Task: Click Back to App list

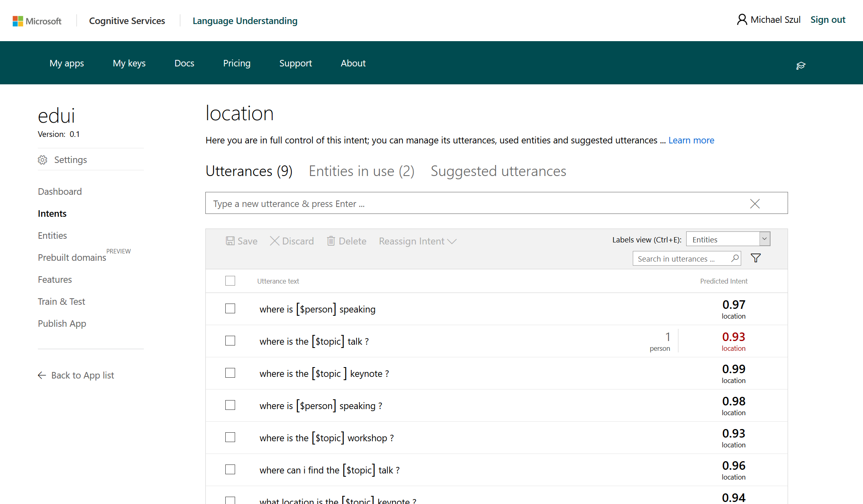Action: [82, 375]
